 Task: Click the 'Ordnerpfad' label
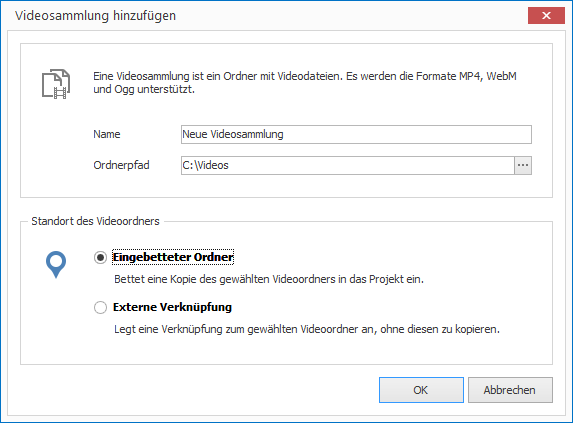(x=121, y=165)
